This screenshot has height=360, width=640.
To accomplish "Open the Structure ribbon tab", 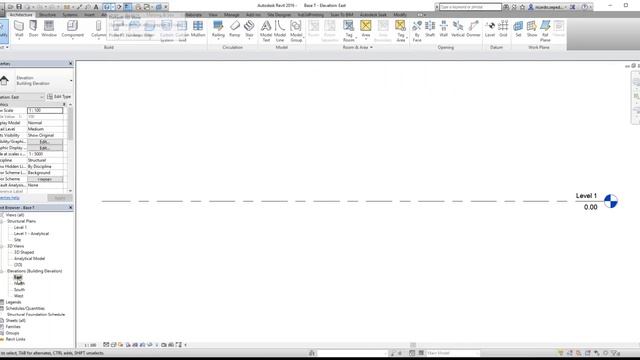I will pos(47,15).
